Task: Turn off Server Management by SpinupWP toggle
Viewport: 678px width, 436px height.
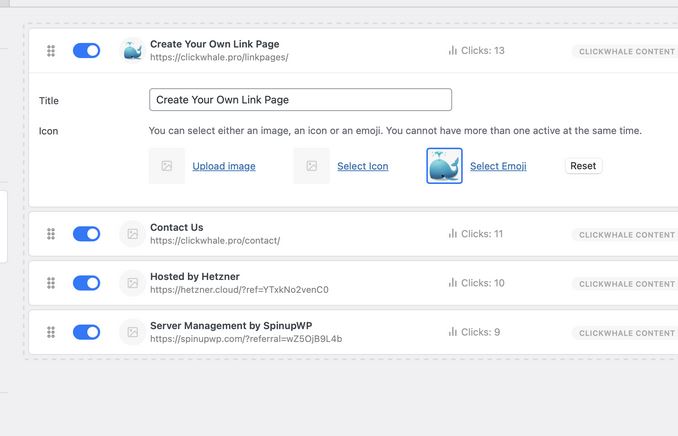Action: pyautogui.click(x=86, y=332)
